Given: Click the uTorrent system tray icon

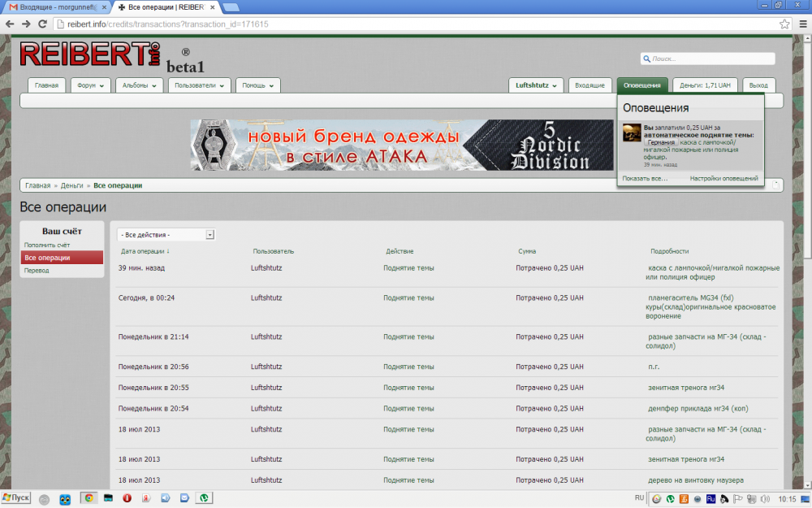Looking at the screenshot, I should pyautogui.click(x=670, y=499).
